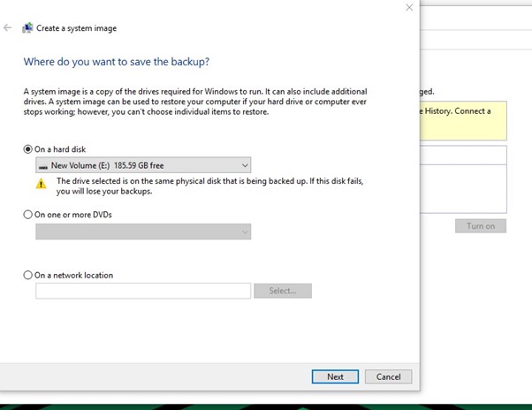Click the network location path text field
The image size is (532, 410).
click(x=143, y=291)
